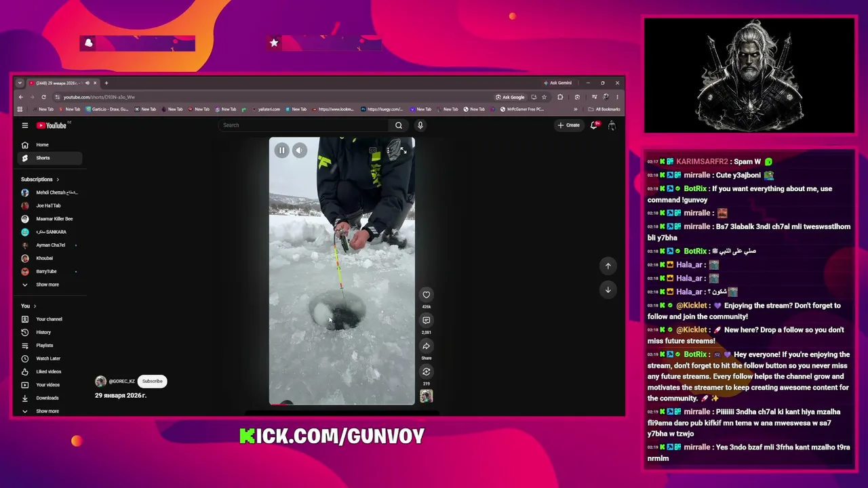Go to the YouTube logo homepage

[x=53, y=125]
